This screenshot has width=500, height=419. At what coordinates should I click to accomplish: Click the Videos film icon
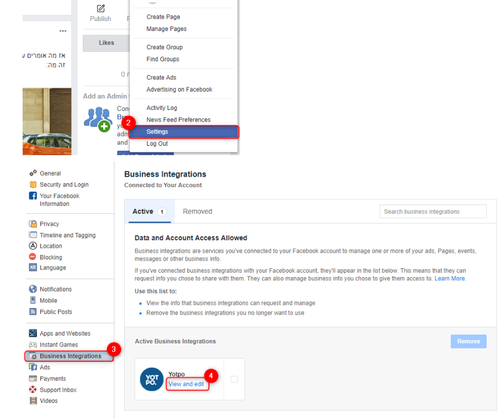point(33,400)
